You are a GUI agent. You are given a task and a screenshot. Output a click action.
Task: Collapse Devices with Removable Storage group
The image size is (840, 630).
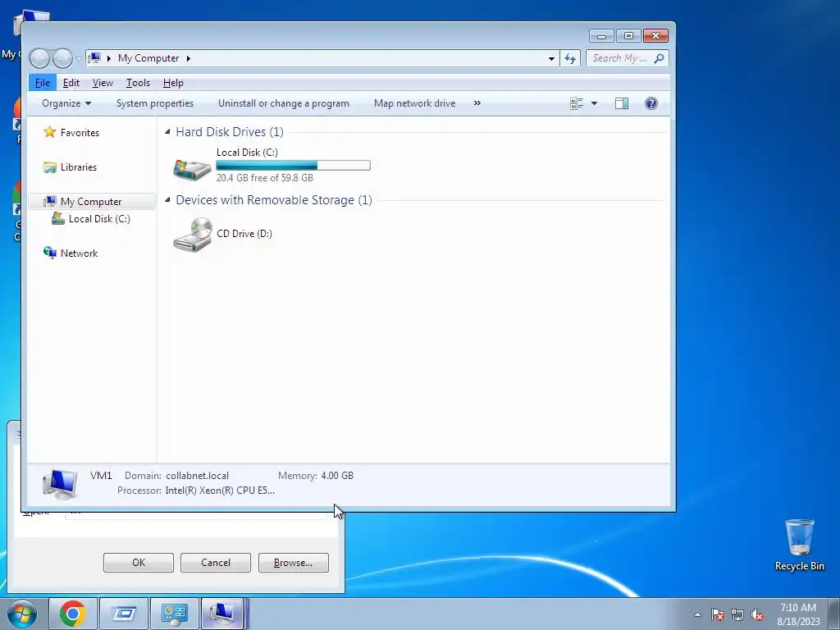click(x=167, y=199)
